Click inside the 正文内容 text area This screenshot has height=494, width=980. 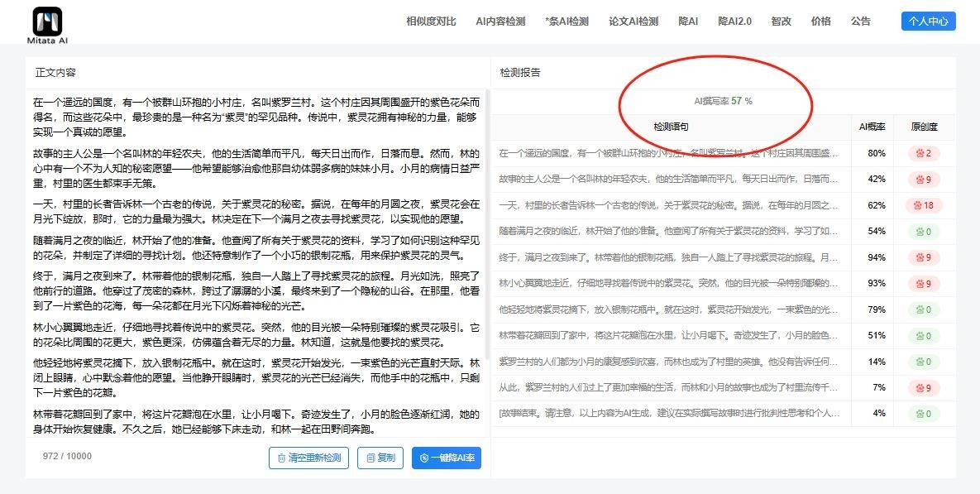[x=256, y=265]
